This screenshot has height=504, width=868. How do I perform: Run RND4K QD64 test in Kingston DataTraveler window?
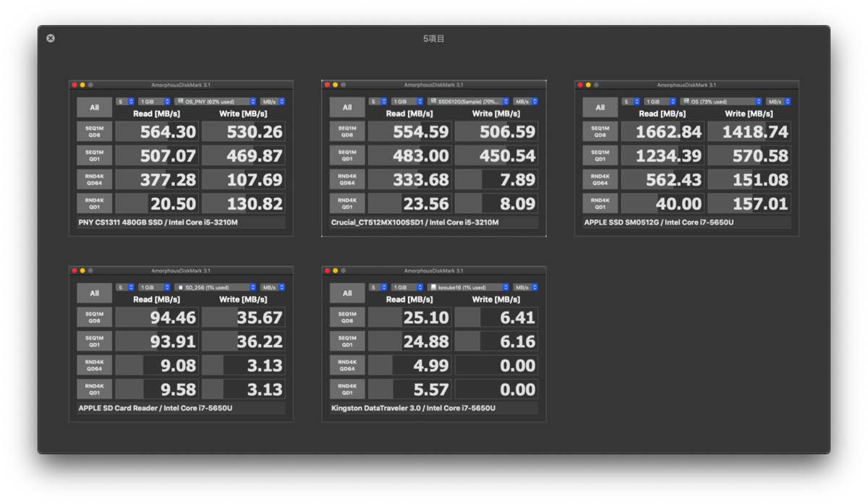(347, 365)
